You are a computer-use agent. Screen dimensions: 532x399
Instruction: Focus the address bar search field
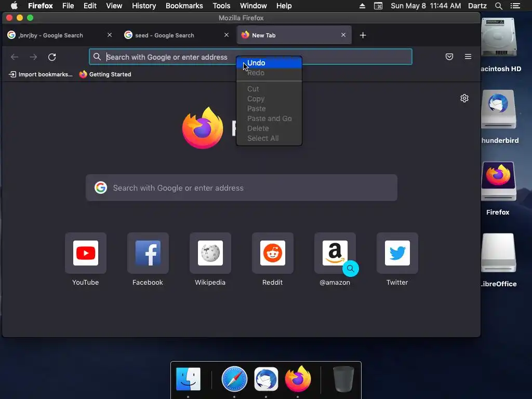coord(250,57)
